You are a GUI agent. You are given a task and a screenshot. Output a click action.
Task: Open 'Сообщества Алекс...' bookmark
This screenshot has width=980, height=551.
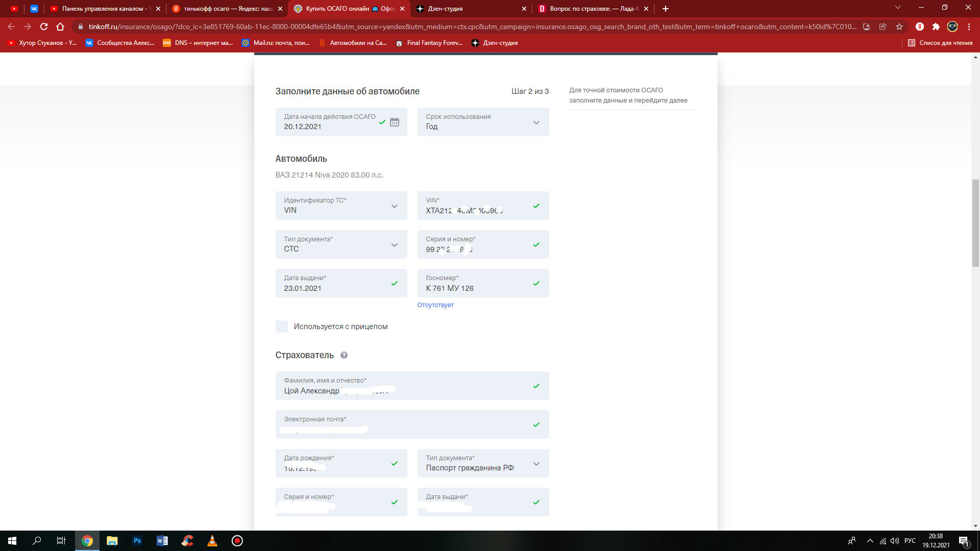[120, 43]
